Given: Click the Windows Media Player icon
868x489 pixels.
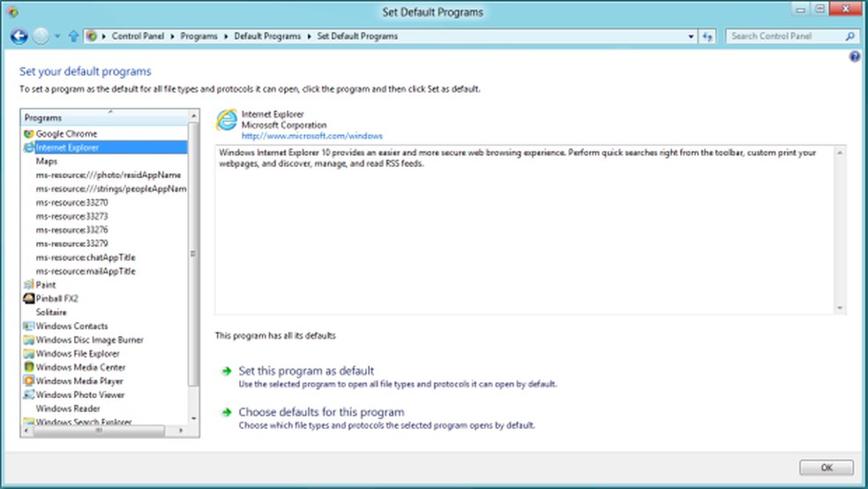Looking at the screenshot, I should [x=29, y=380].
